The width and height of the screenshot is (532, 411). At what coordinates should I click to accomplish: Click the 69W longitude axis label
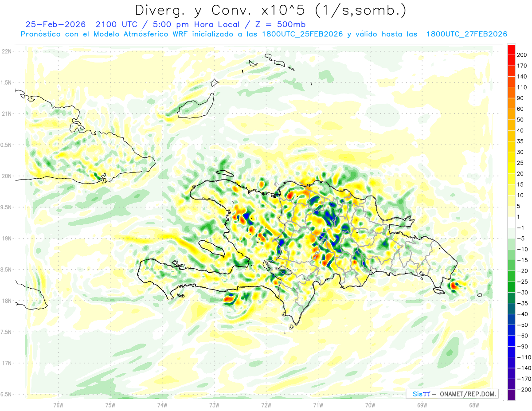pos(422,405)
